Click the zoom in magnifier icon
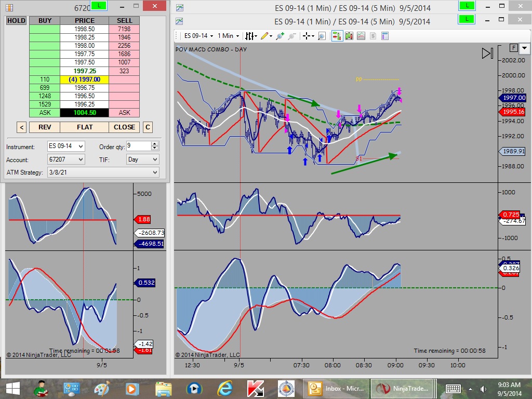Screen dimensions: 532x399 [280, 36]
